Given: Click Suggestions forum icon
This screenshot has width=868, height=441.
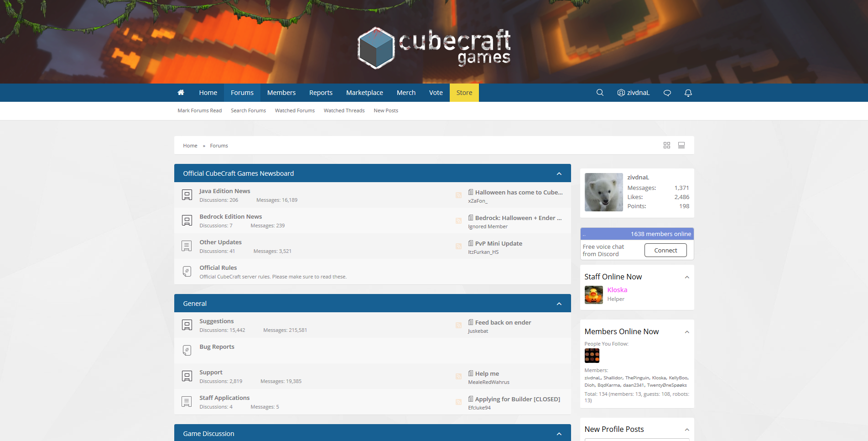Looking at the screenshot, I should 187,325.
